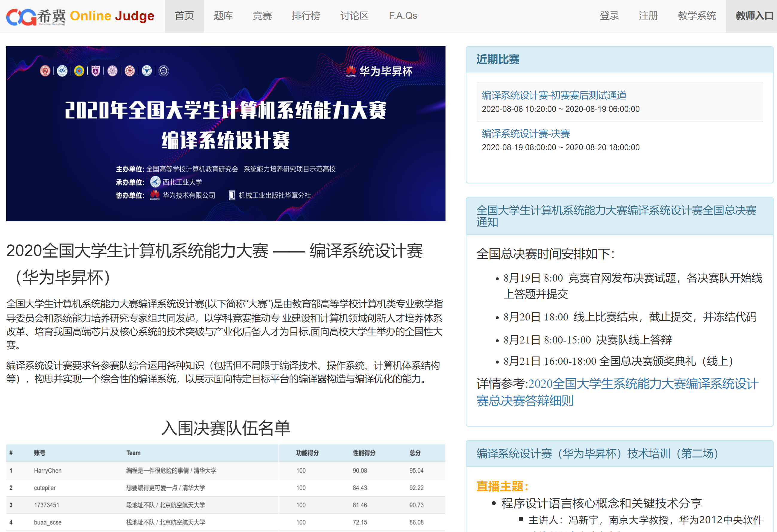Click the HarryChen account cell
Image resolution: width=777 pixels, height=532 pixels.
48,470
